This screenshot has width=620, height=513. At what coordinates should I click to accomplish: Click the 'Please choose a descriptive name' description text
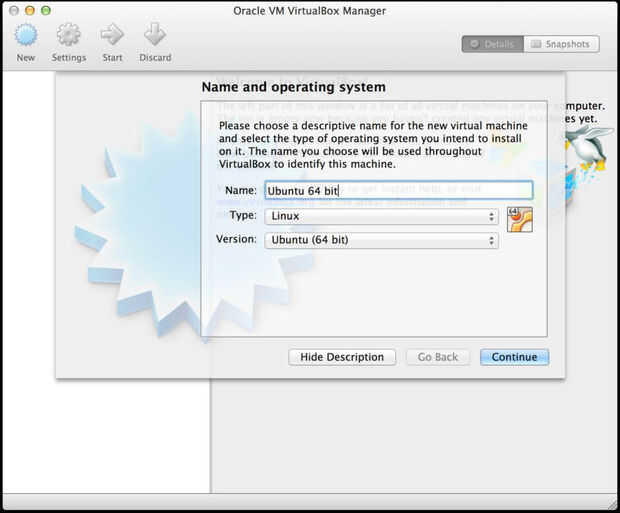373,145
